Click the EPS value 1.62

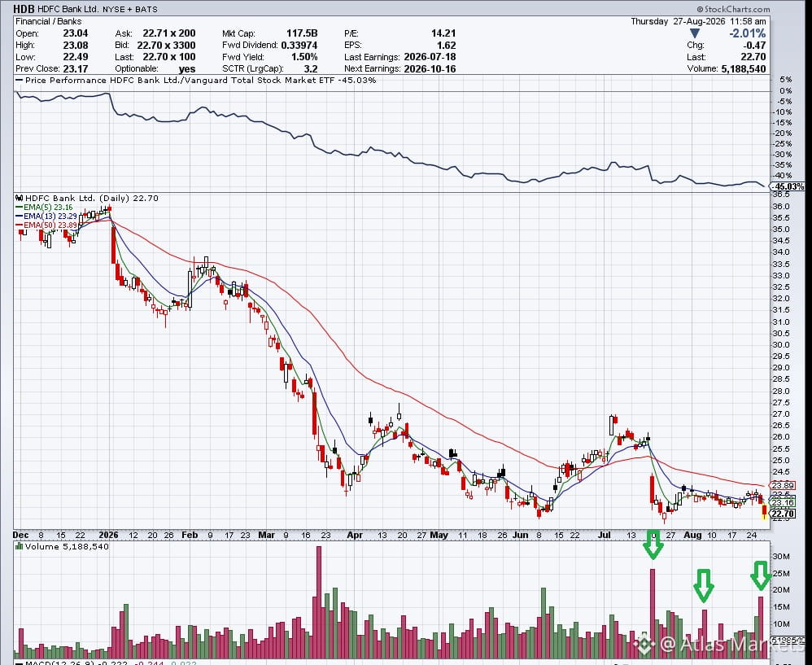tap(447, 45)
